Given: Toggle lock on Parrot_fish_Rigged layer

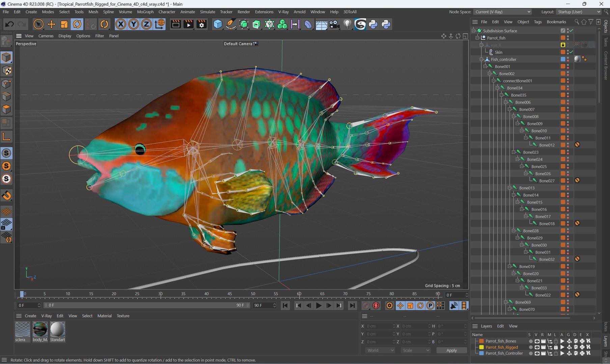Looking at the screenshot, I should [x=556, y=347].
